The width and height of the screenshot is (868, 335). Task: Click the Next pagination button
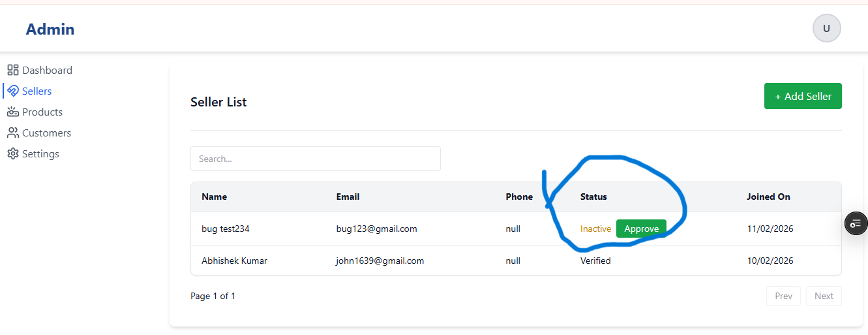click(x=824, y=296)
